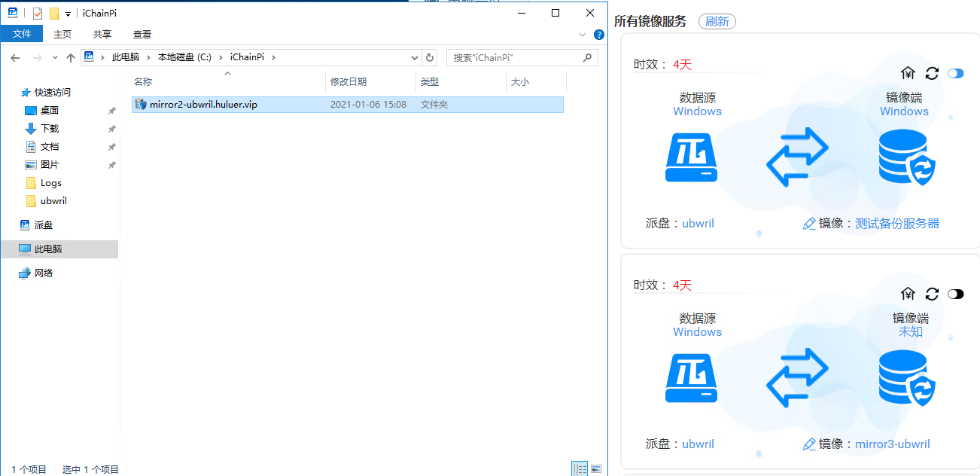Expand the ribbon using the chevron near help
The image size is (980, 476).
pos(582,34)
